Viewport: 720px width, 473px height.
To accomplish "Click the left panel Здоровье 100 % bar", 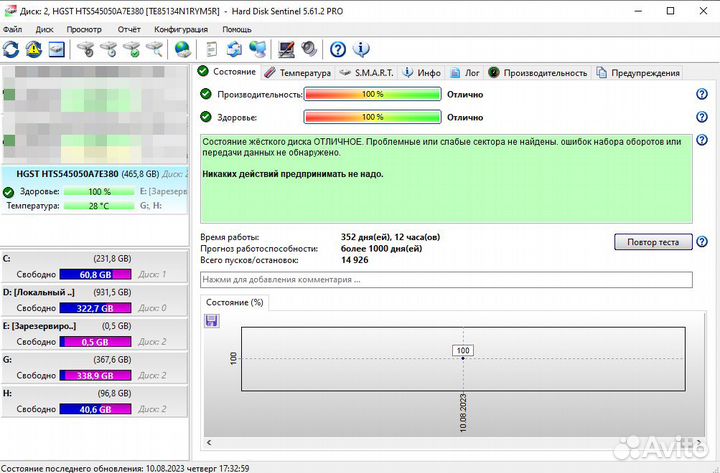I will (x=99, y=191).
